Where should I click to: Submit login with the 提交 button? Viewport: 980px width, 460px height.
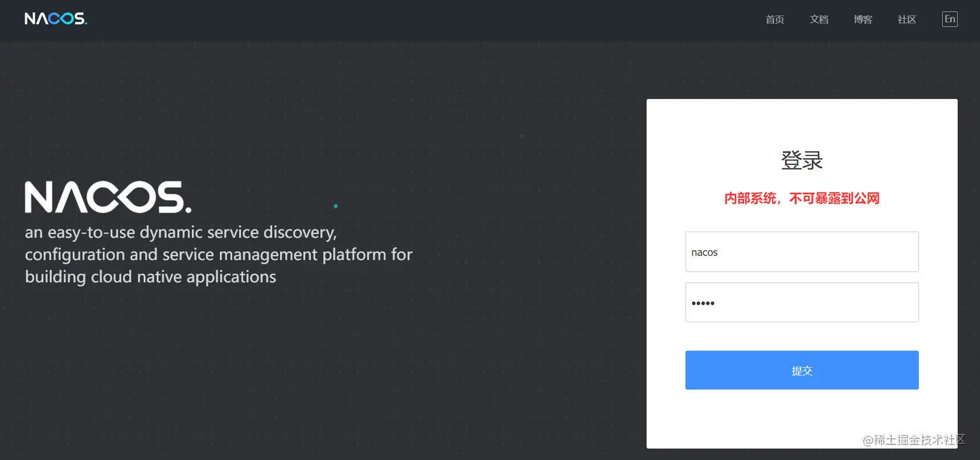802,370
